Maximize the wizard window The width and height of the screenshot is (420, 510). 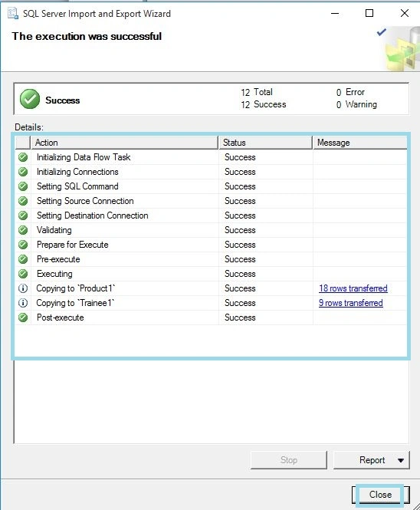click(369, 13)
